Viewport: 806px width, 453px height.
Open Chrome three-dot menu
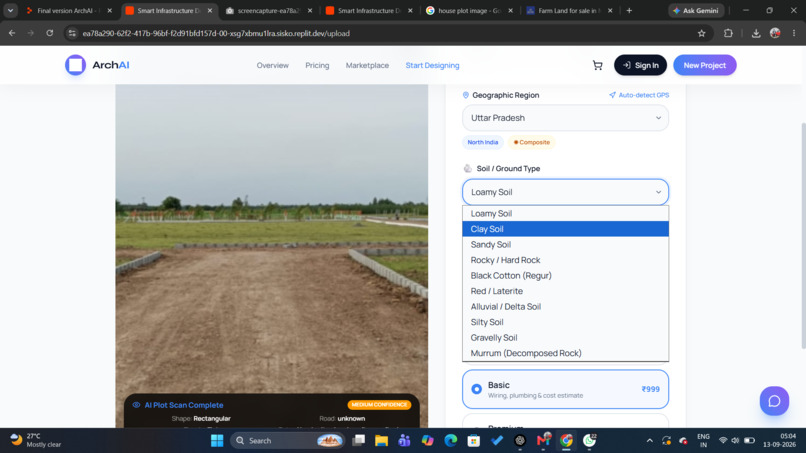pyautogui.click(x=794, y=33)
